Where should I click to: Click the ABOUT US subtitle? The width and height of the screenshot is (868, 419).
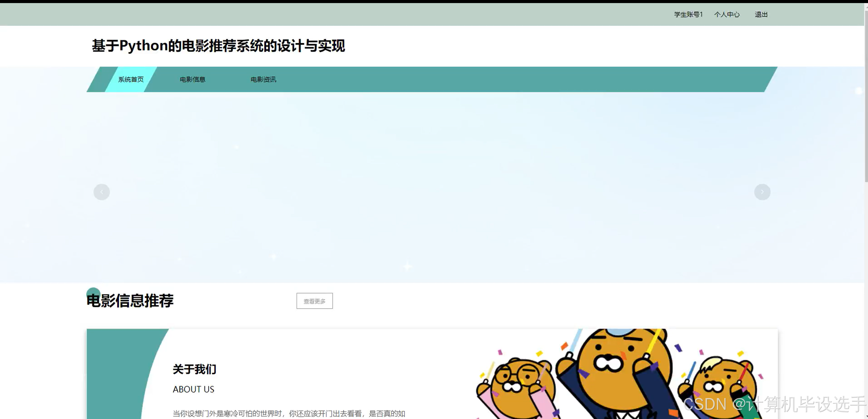pyautogui.click(x=193, y=389)
